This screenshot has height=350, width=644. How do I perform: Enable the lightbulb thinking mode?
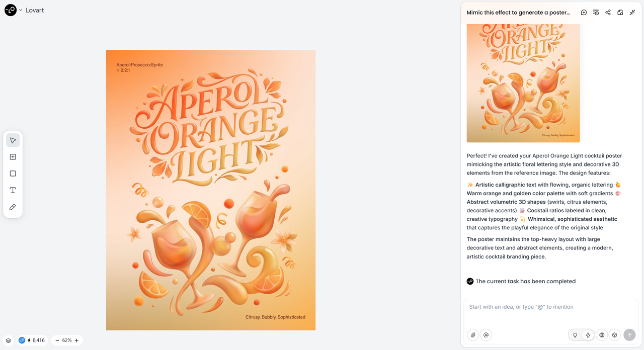coord(575,335)
